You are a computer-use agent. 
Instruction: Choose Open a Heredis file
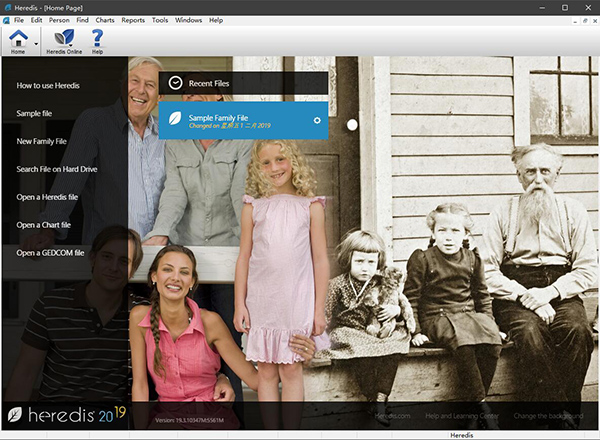coord(47,197)
